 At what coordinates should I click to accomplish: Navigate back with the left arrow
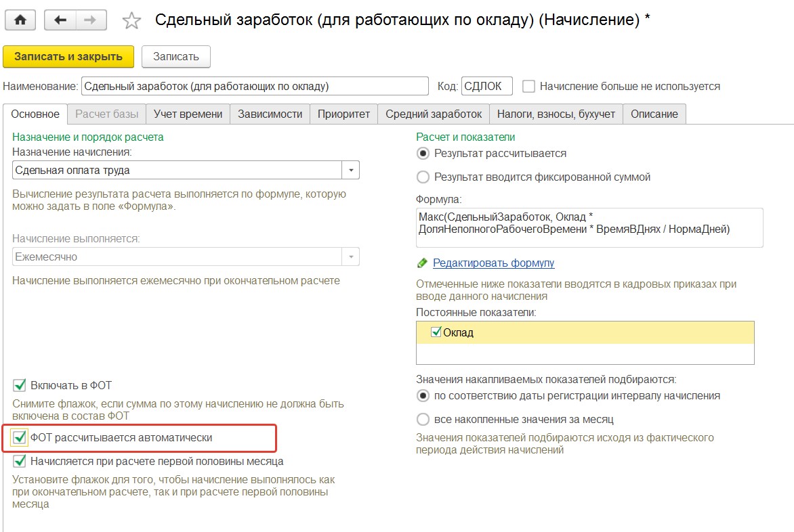[60, 20]
